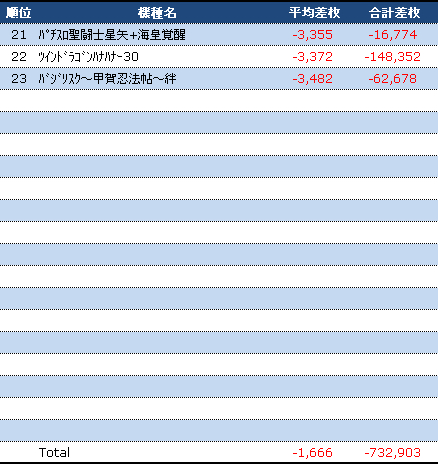The height and width of the screenshot is (464, 438).
Task: Select average value -3,482
Action: click(x=312, y=79)
